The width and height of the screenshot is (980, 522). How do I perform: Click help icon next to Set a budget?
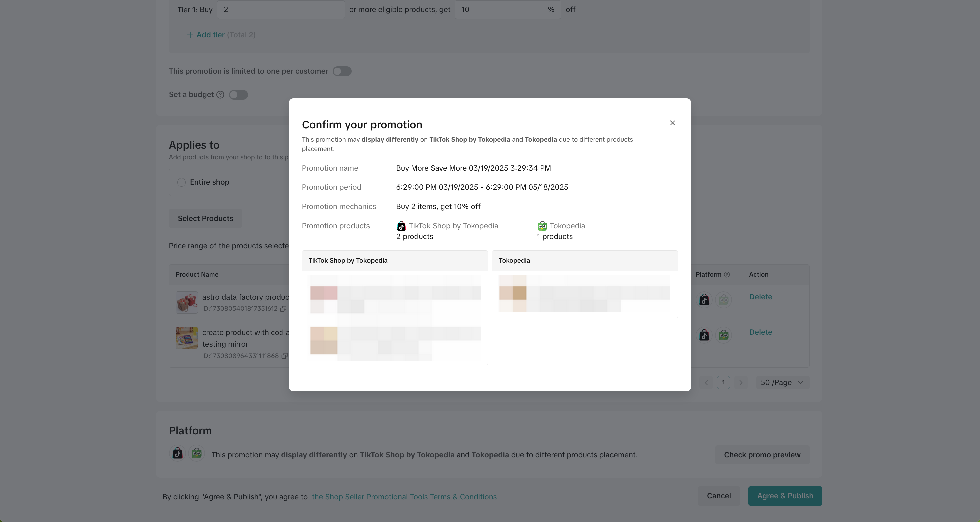tap(220, 95)
